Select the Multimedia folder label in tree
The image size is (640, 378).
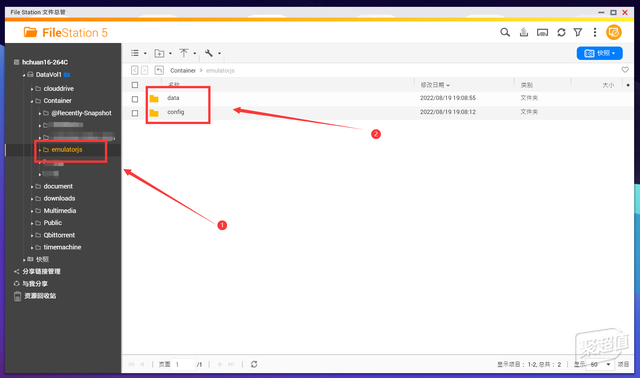click(60, 211)
